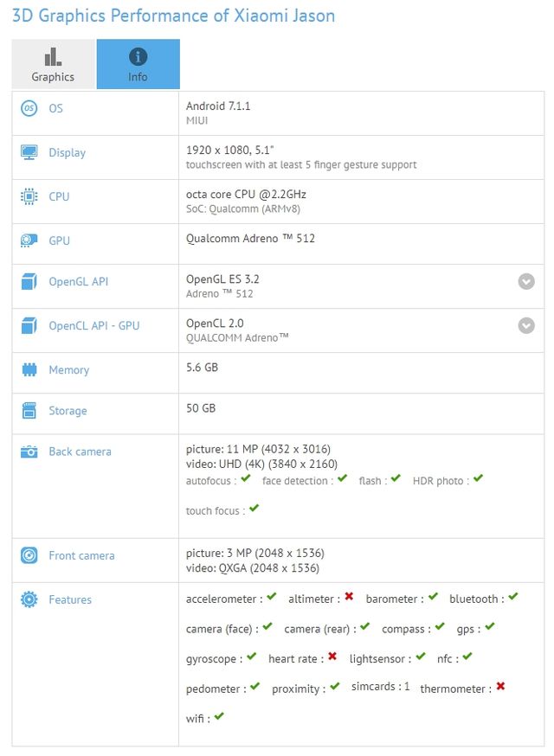The image size is (554, 756).
Task: Toggle the wifi checkmark
Action: [x=219, y=716]
